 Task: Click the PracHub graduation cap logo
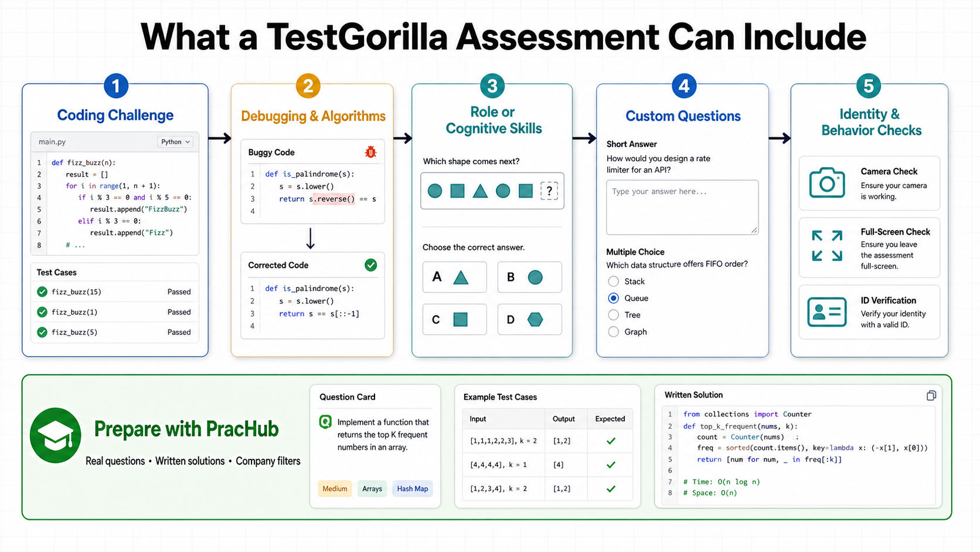[56, 435]
